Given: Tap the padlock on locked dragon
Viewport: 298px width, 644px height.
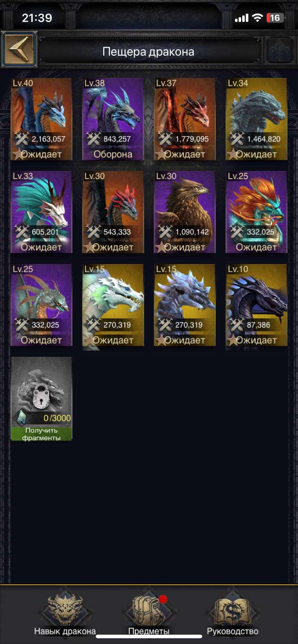Looking at the screenshot, I should pyautogui.click(x=41, y=396).
